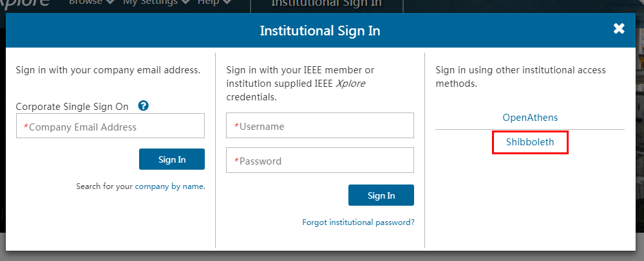Open the company by name link
The width and height of the screenshot is (644, 261).
tap(169, 186)
